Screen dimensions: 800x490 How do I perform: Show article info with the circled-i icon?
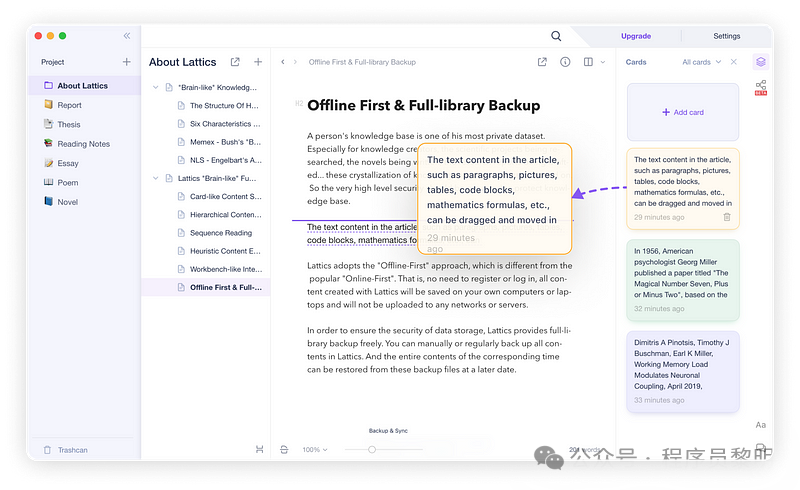[565, 62]
